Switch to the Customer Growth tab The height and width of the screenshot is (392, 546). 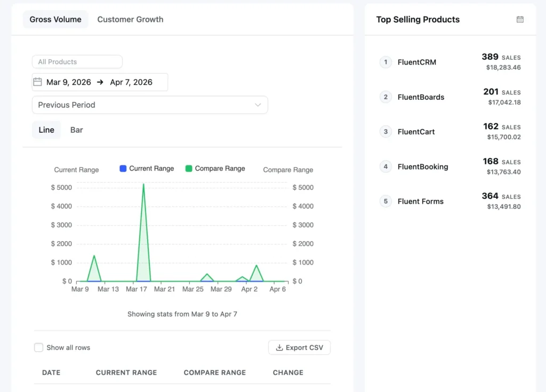pos(130,19)
